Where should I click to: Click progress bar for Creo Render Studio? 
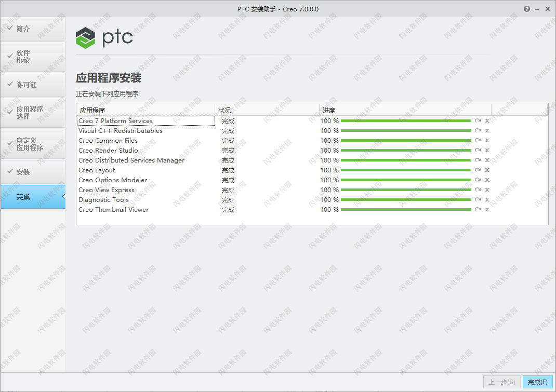pyautogui.click(x=406, y=151)
